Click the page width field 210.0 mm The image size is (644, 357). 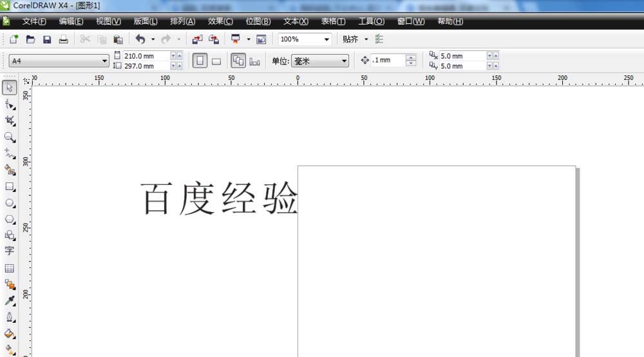click(146, 56)
